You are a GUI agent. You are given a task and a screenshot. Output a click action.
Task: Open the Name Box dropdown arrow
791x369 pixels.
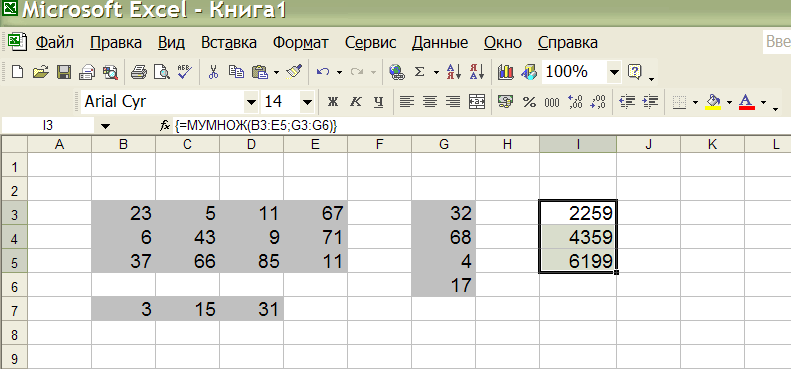click(105, 126)
